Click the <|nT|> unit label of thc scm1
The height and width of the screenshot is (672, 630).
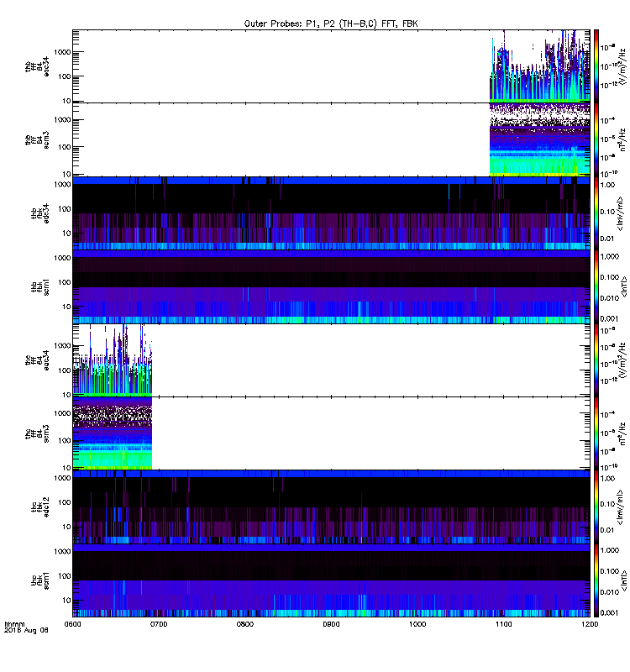pos(624,580)
